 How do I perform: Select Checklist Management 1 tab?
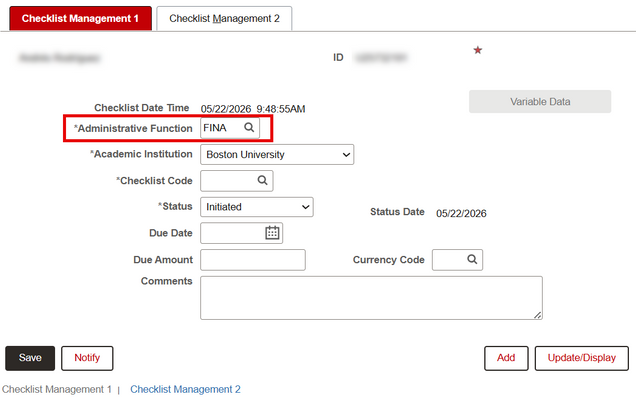click(x=80, y=18)
